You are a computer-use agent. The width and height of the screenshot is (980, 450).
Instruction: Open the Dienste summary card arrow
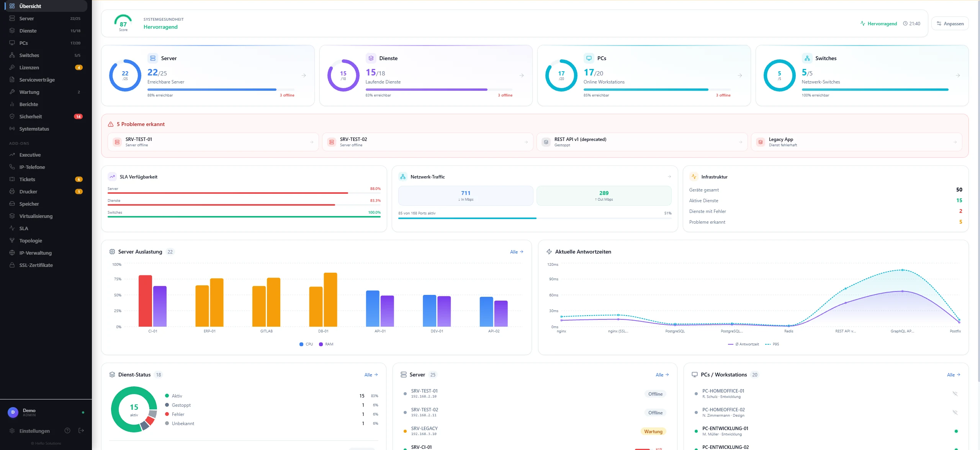click(522, 75)
